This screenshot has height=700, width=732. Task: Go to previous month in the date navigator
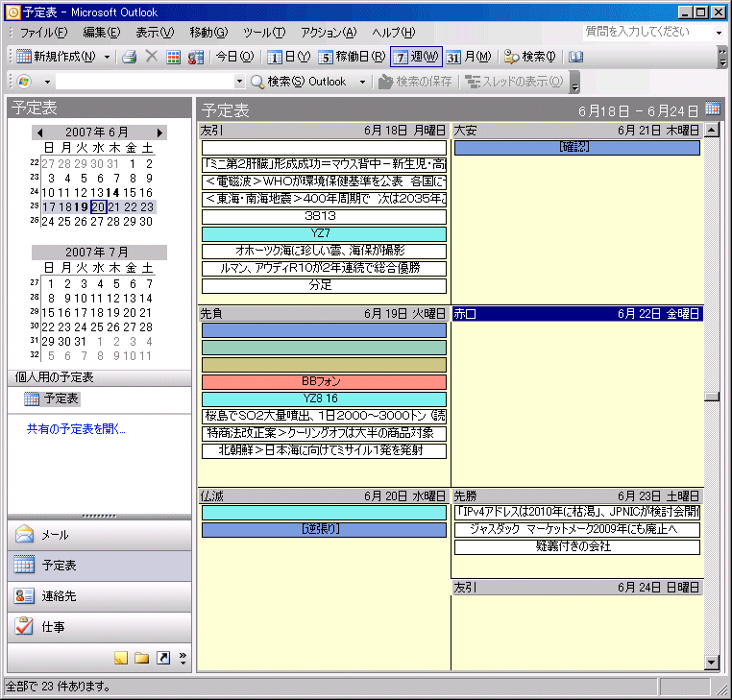(x=39, y=132)
